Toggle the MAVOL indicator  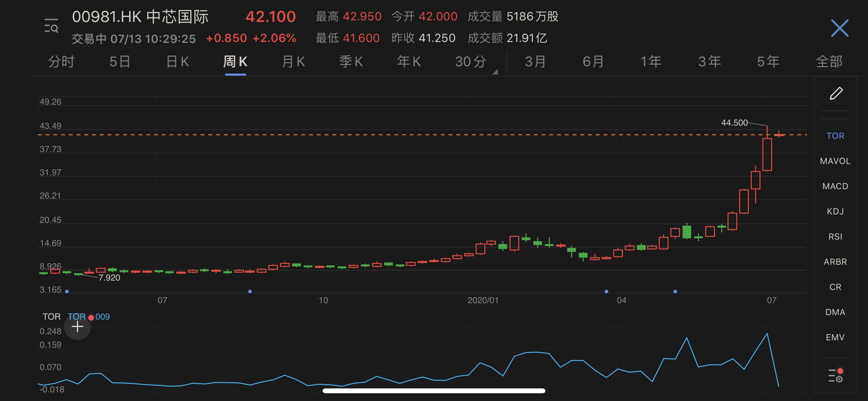[835, 161]
